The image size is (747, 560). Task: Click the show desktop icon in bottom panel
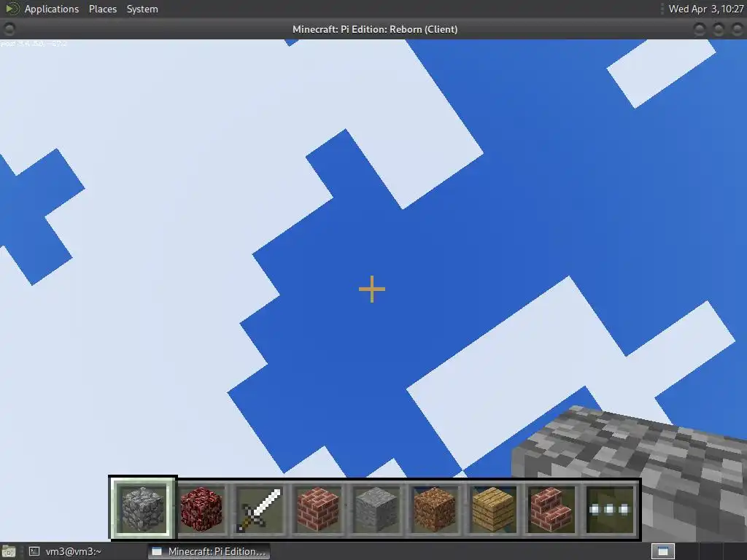9,551
